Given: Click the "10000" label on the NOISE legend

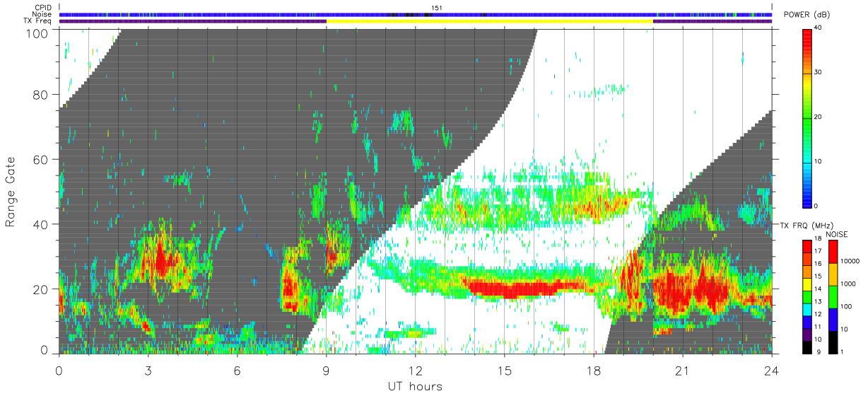Looking at the screenshot, I should pyautogui.click(x=850, y=261).
